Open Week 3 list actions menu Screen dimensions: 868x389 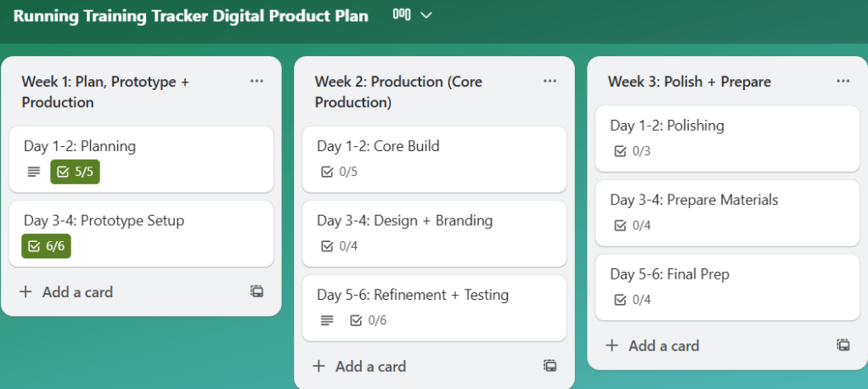[843, 81]
